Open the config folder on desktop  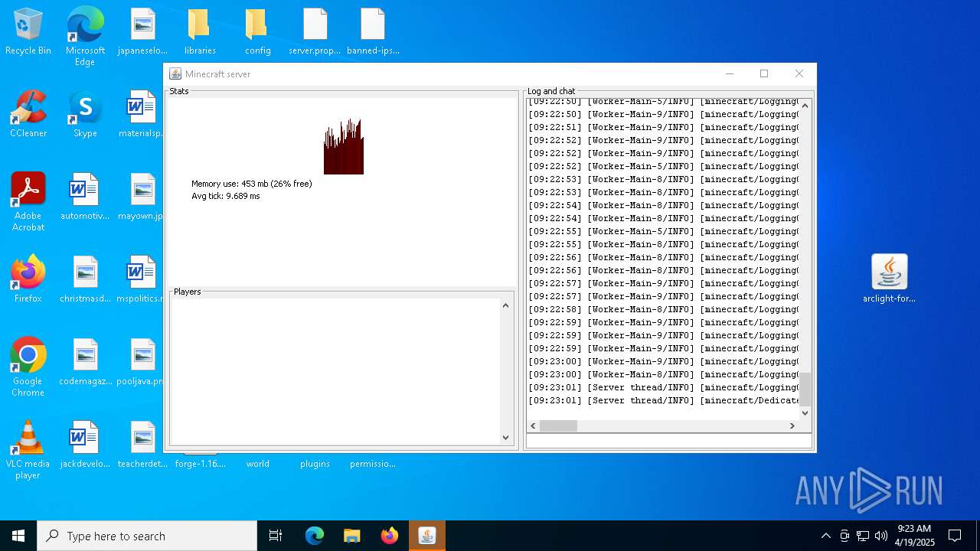257,31
